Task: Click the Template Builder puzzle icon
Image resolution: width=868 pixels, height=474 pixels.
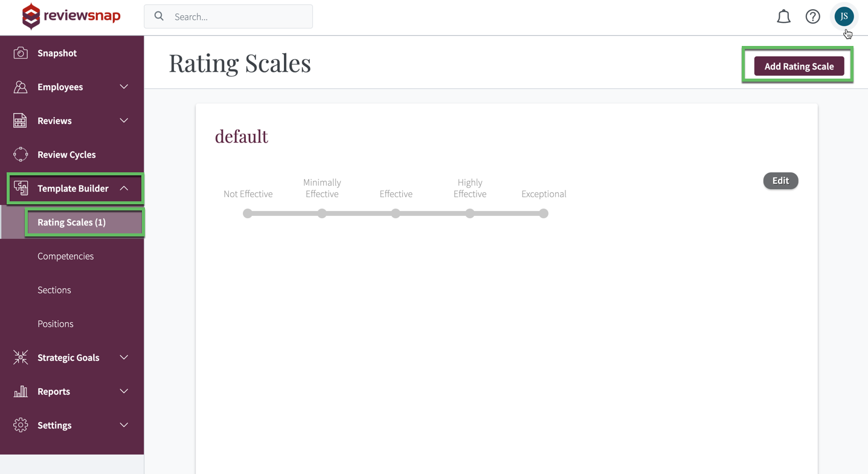Action: (20, 188)
